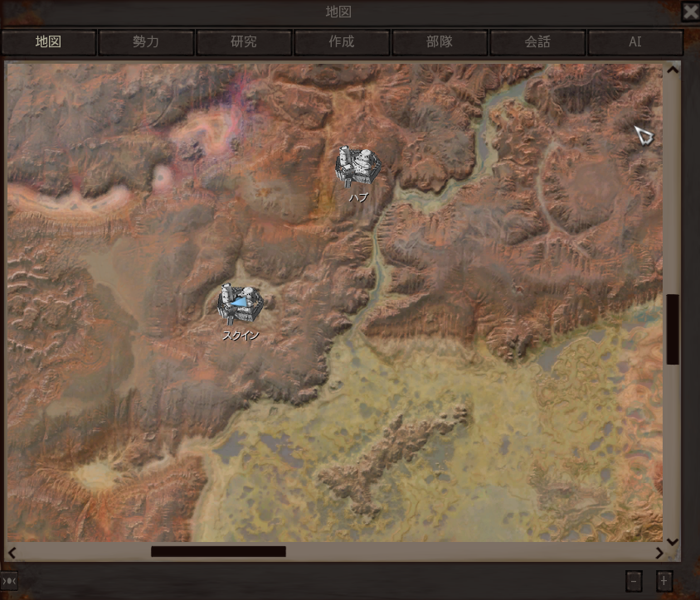Image resolution: width=700 pixels, height=600 pixels.
Task: Click the map scroll up arrow
Action: click(x=673, y=70)
